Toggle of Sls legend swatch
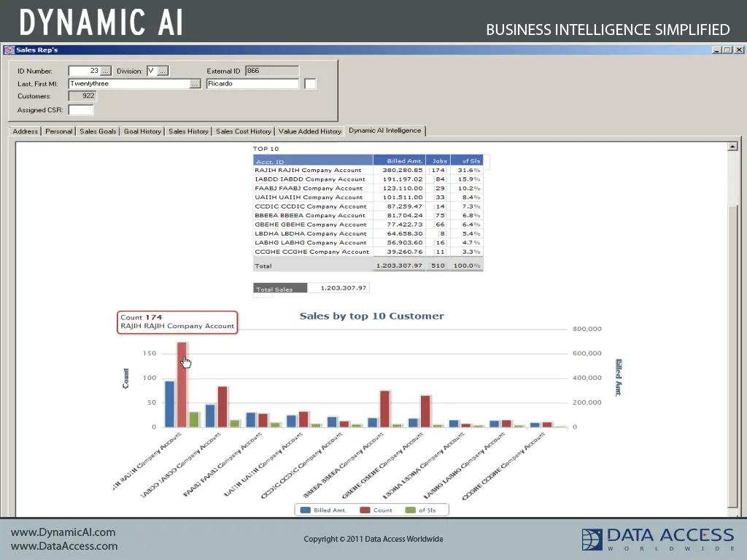The height and width of the screenshot is (560, 747). [x=410, y=510]
